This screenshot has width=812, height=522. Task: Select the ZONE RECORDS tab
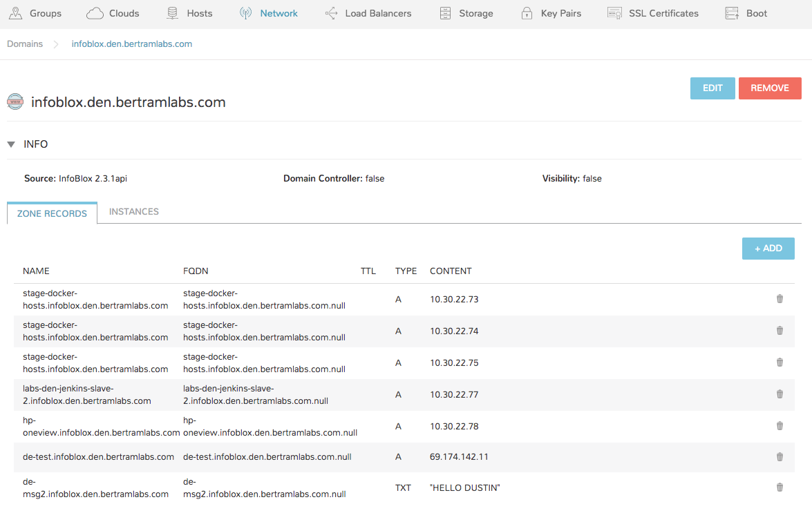tap(52, 213)
